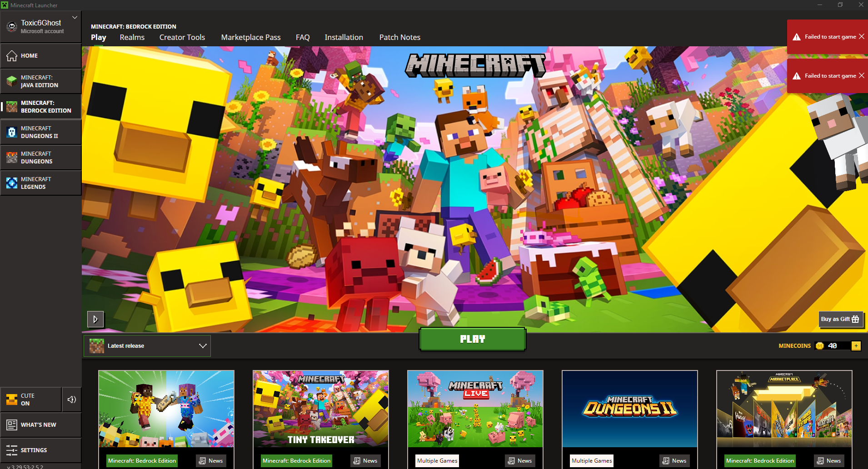Click News label on Tiny Takeover card
The height and width of the screenshot is (469, 868).
tap(366, 461)
